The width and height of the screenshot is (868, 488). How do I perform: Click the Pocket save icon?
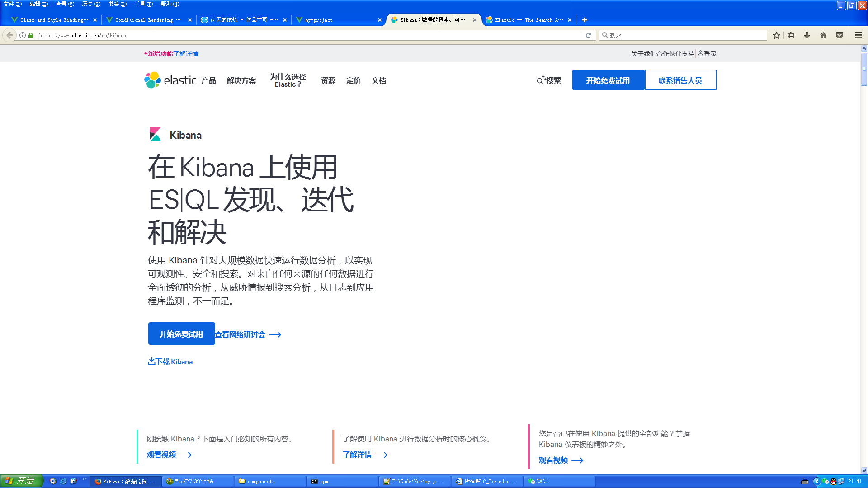pyautogui.click(x=840, y=35)
